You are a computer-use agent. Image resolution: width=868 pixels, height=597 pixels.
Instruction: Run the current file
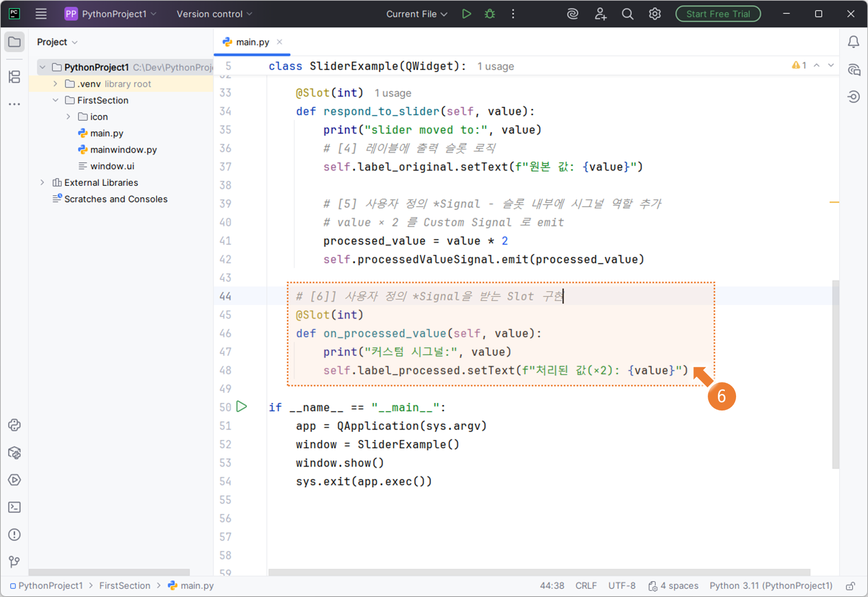(x=466, y=14)
